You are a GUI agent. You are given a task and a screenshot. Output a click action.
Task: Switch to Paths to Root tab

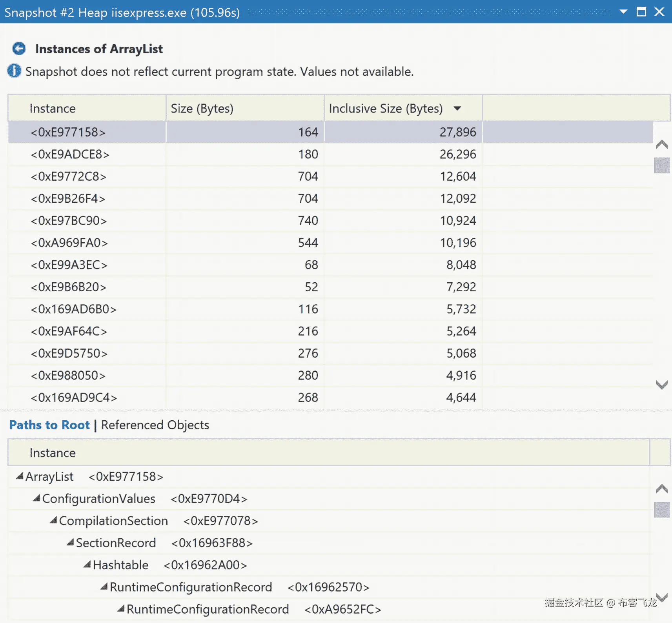(49, 425)
